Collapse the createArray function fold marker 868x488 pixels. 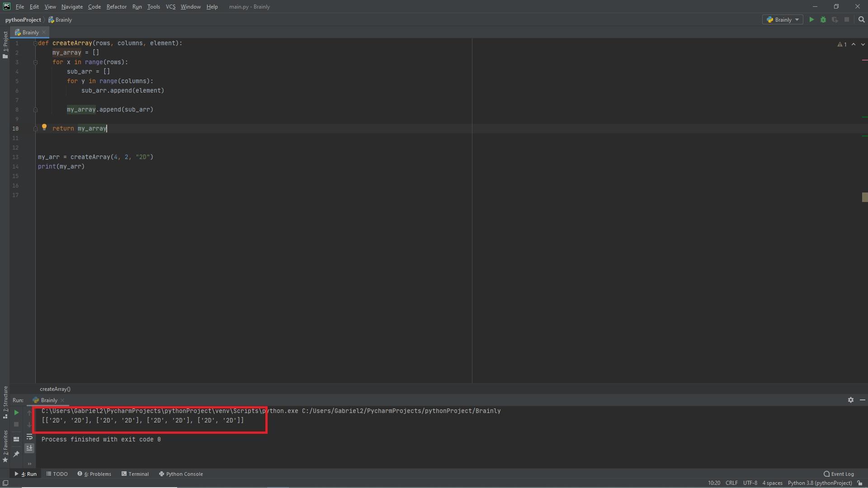(x=35, y=43)
